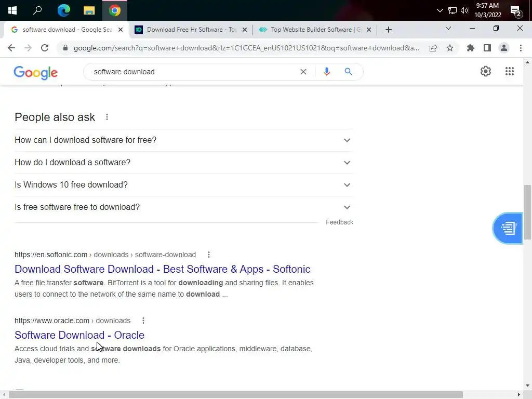The width and height of the screenshot is (532, 399).
Task: Close the software download Google tab
Action: [x=121, y=30]
